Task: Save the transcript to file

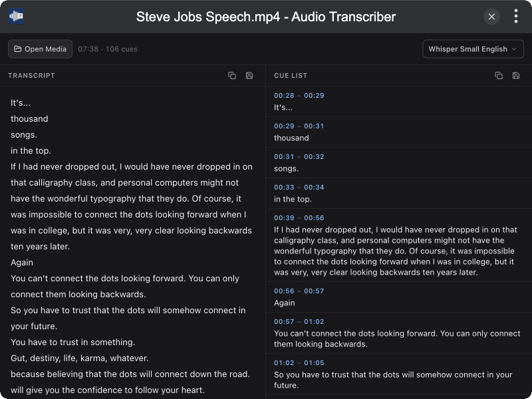Action: pyautogui.click(x=249, y=76)
